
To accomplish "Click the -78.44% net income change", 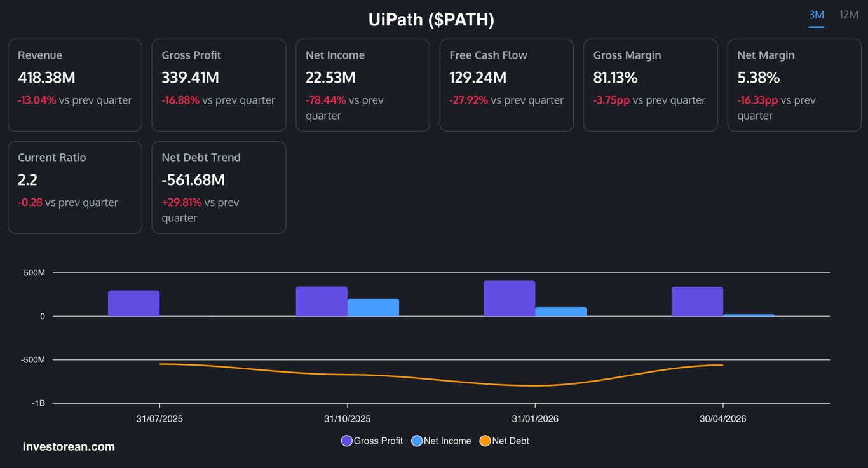I will (x=325, y=100).
